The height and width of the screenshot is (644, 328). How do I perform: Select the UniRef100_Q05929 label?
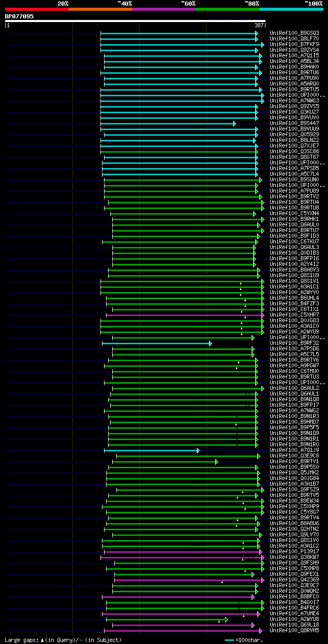[294, 134]
